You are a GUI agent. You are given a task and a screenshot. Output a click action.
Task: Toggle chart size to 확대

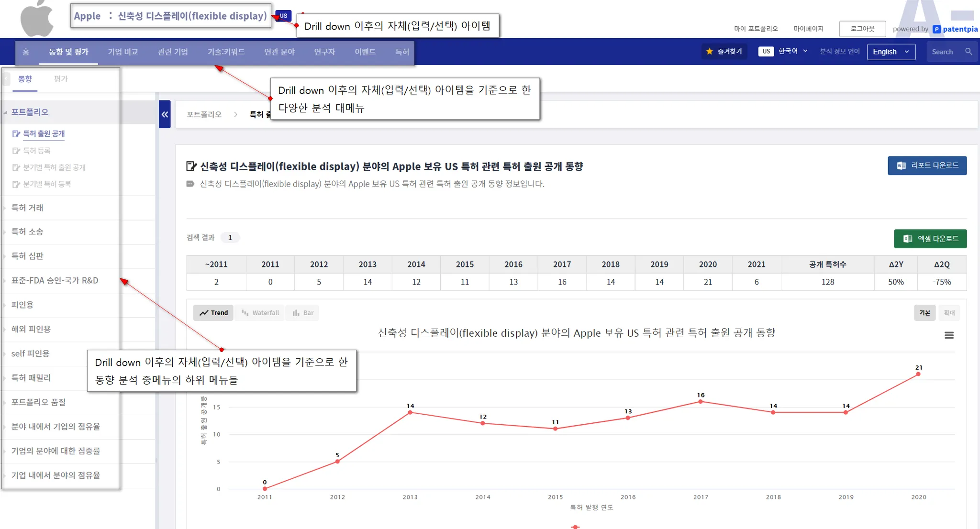pos(949,313)
